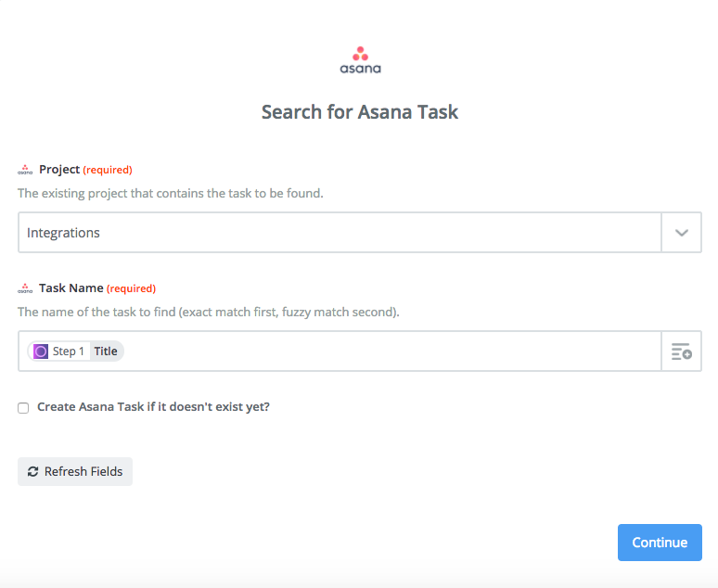Click the 'Create Asana Task if it doesn't exist yet?' label

coord(153,406)
